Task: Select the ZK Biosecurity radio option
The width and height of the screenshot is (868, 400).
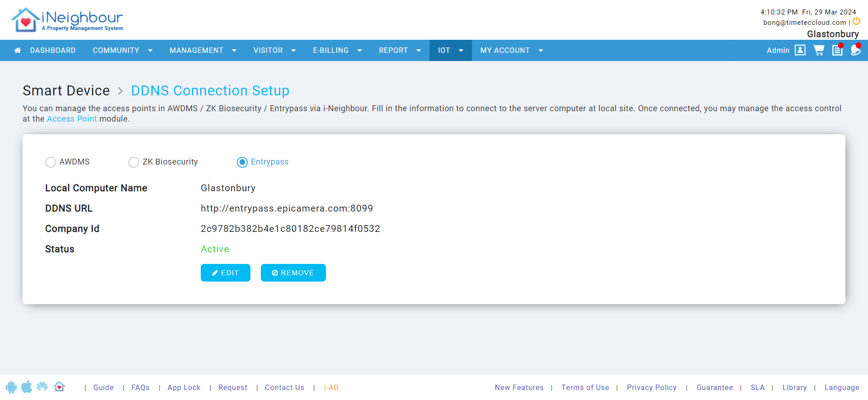Action: [x=134, y=162]
